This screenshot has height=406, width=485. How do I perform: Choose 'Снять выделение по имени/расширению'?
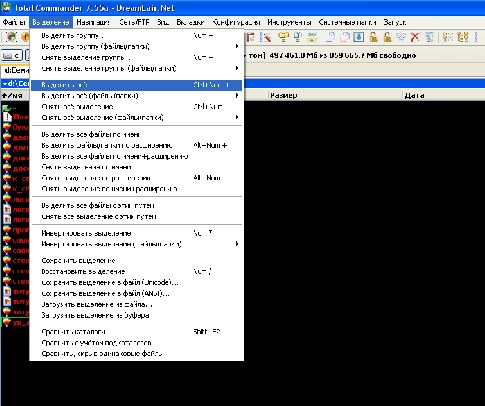coord(137,189)
